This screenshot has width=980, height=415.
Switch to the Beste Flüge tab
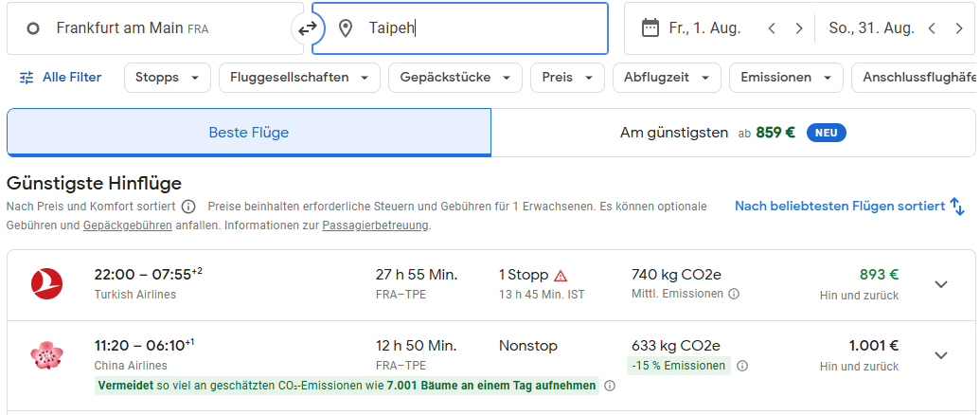pyautogui.click(x=249, y=133)
